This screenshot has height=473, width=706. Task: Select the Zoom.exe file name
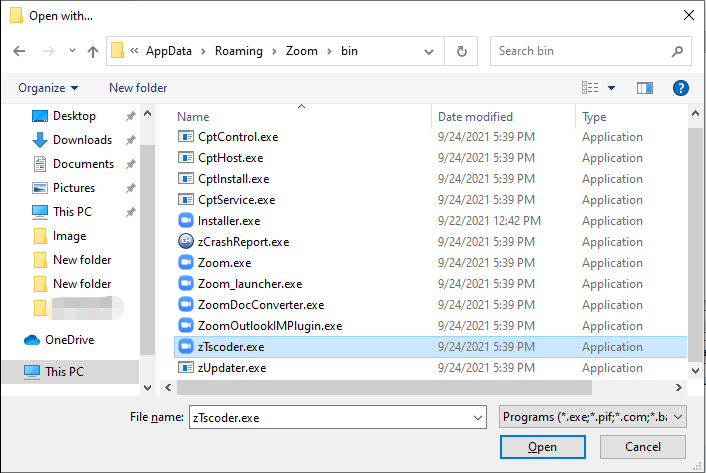click(225, 263)
